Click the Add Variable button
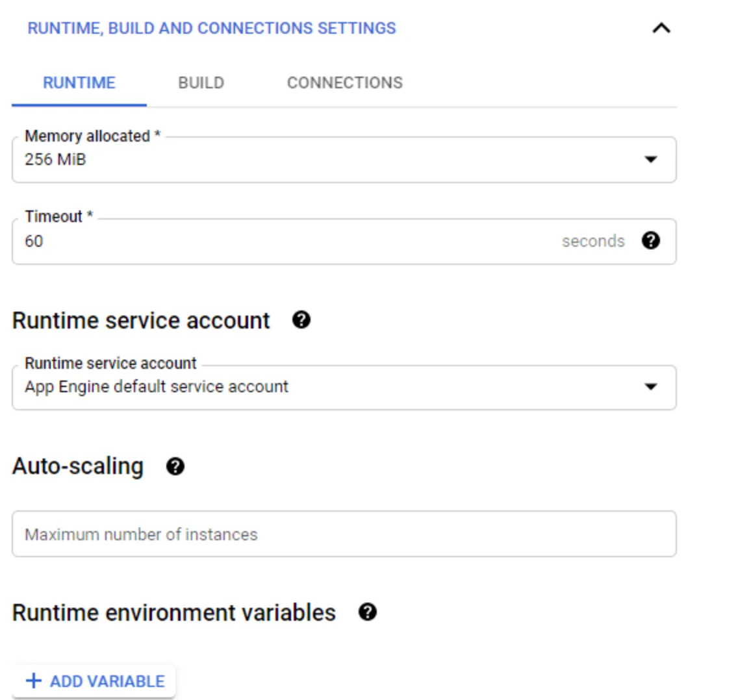Screen dimensions: 751x700 [x=93, y=681]
